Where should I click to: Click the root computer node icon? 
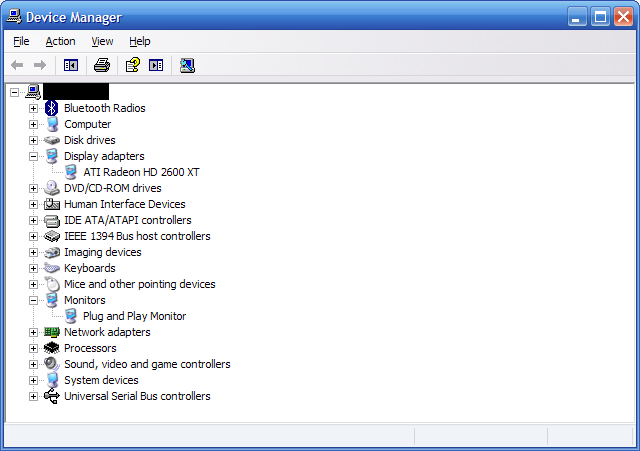[x=33, y=92]
